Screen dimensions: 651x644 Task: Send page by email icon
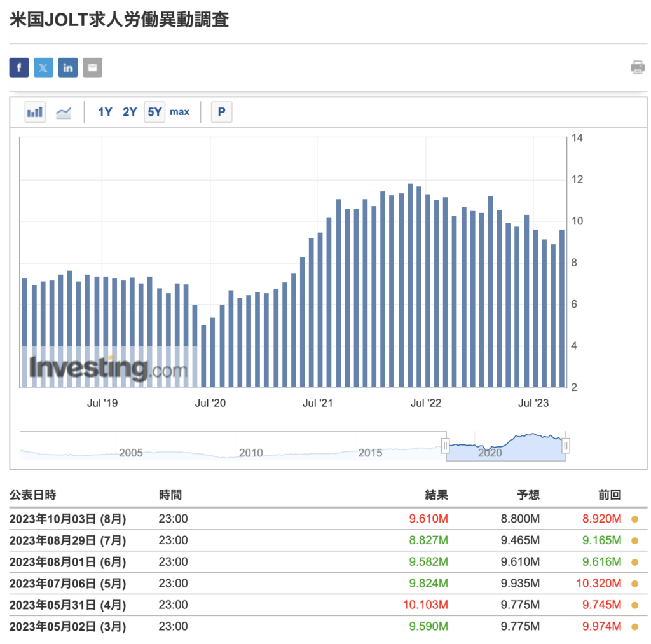point(93,67)
